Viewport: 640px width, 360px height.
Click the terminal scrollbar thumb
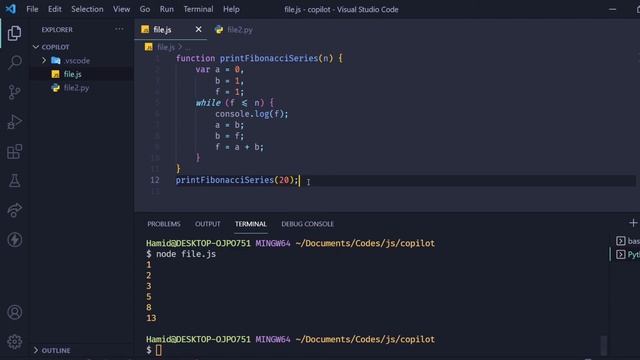(604, 345)
